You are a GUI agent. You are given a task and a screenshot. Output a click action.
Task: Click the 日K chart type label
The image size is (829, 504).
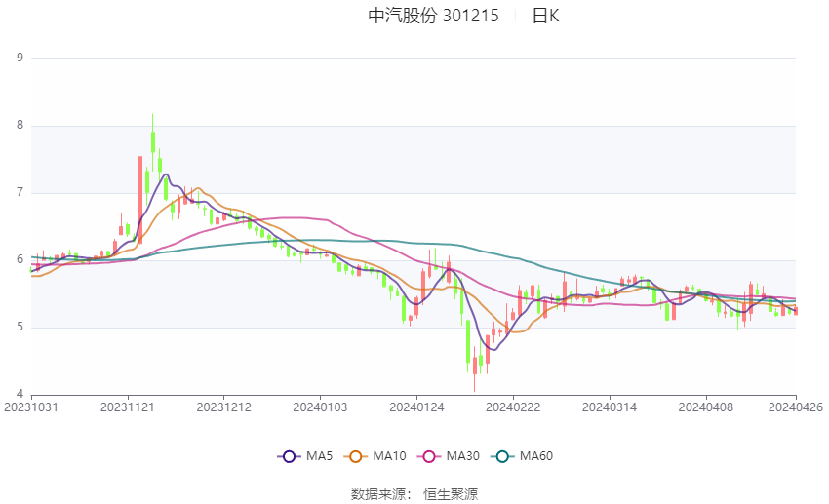(545, 16)
